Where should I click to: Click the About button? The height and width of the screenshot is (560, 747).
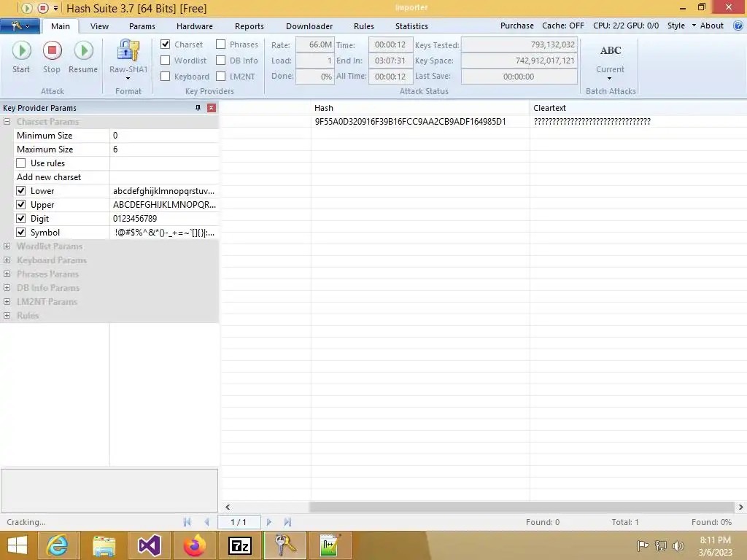tap(712, 26)
